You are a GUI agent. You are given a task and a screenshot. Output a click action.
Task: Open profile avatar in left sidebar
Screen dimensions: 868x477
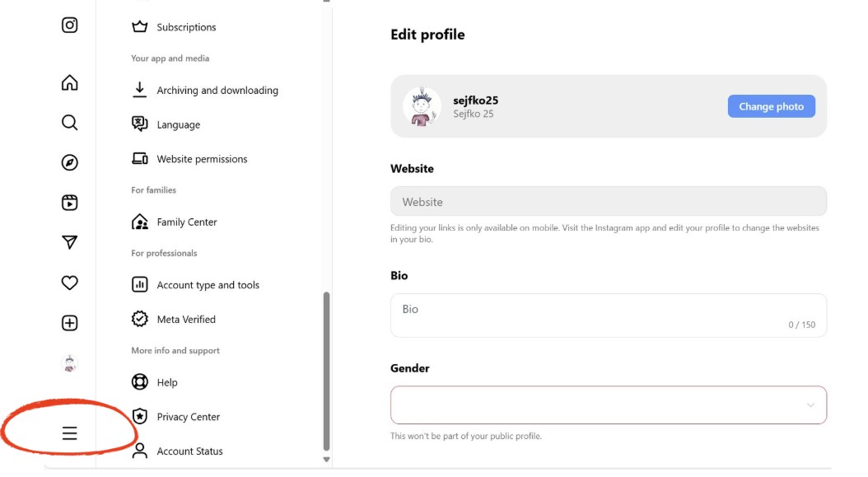tap(69, 363)
